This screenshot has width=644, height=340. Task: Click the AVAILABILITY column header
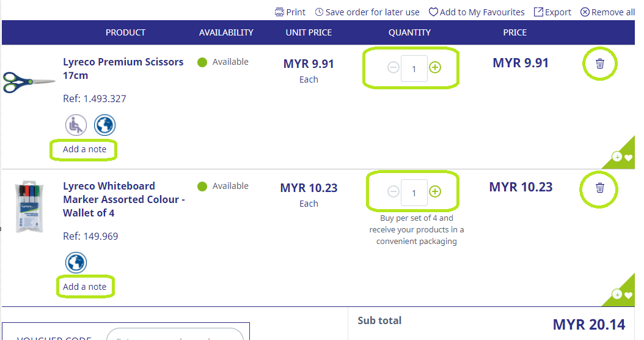226,32
